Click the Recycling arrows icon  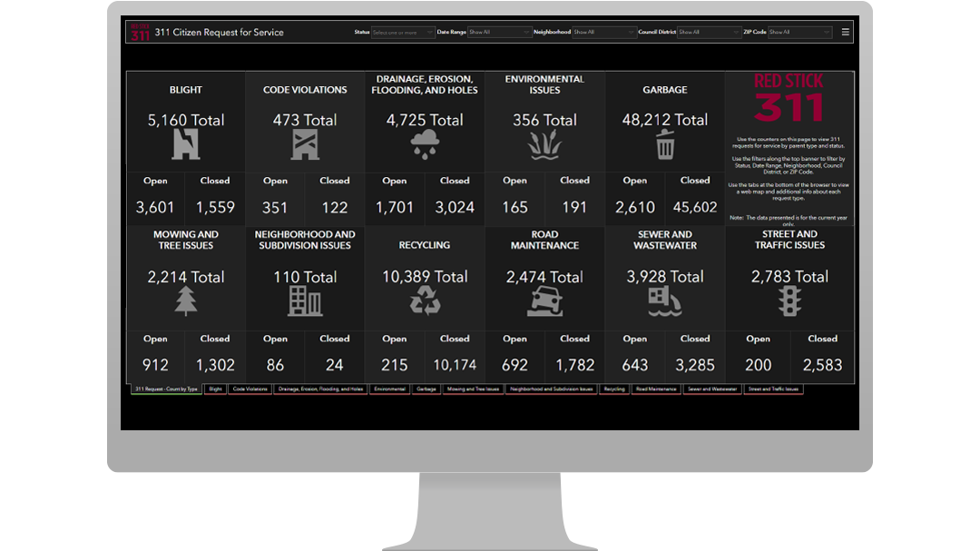point(425,300)
